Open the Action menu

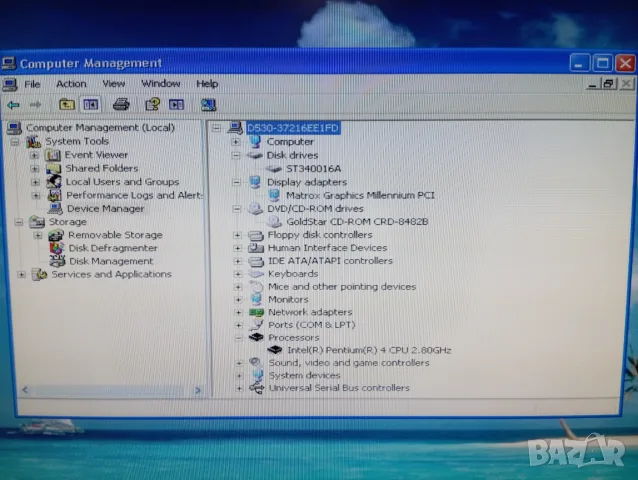[x=71, y=84]
